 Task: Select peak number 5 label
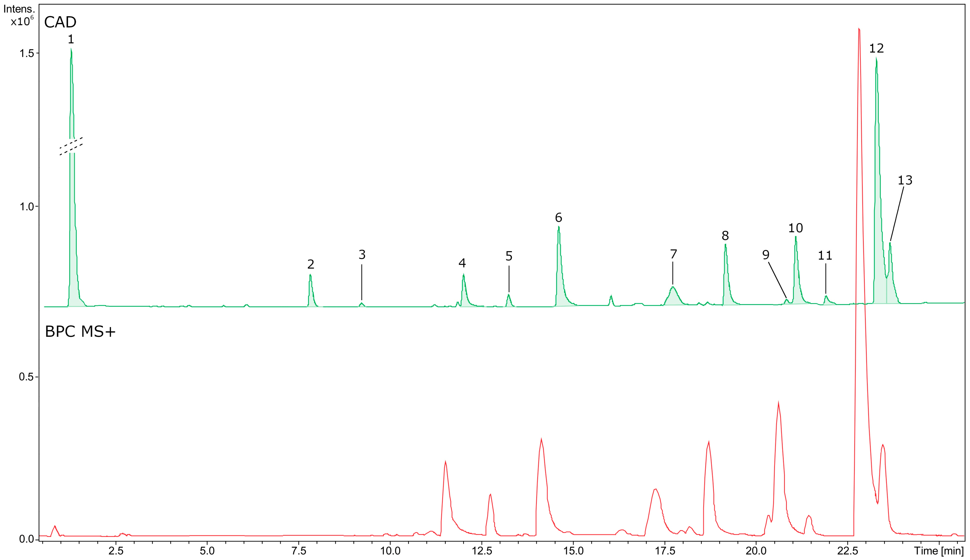[509, 256]
